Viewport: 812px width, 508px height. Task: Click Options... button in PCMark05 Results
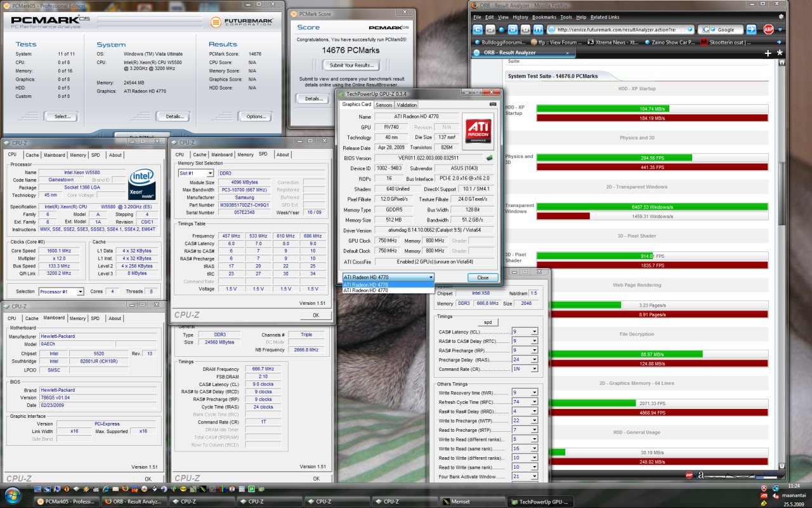(x=256, y=116)
